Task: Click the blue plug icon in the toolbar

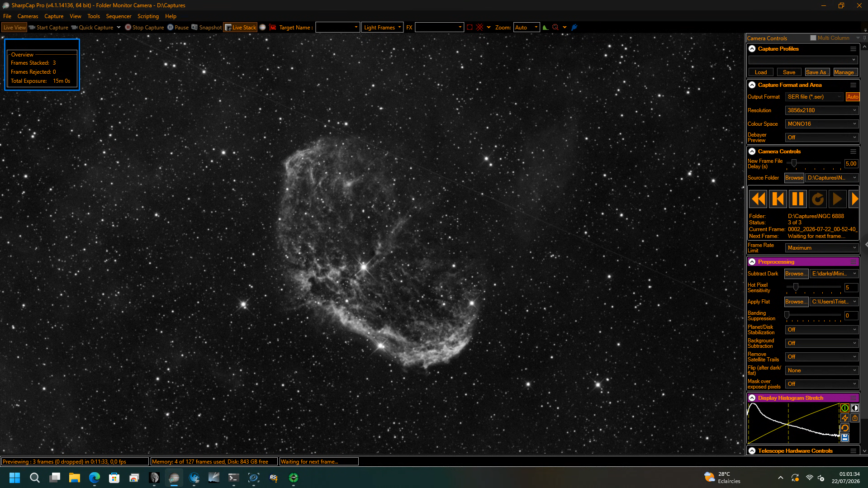Action: coord(574,28)
